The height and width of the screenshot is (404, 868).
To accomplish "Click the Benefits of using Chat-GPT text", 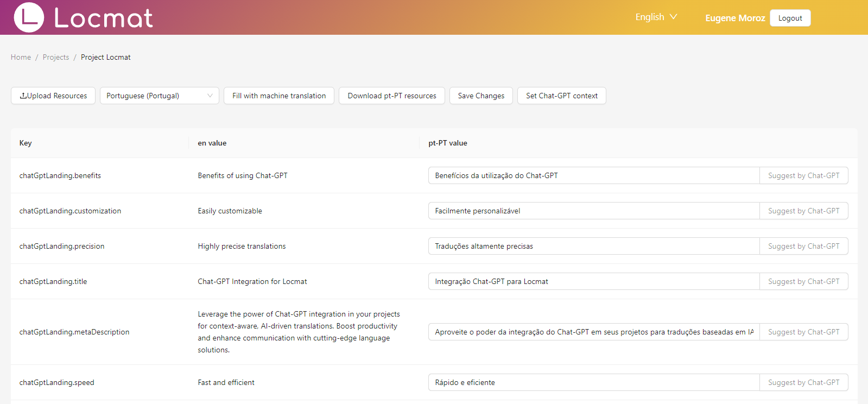I will [x=243, y=175].
